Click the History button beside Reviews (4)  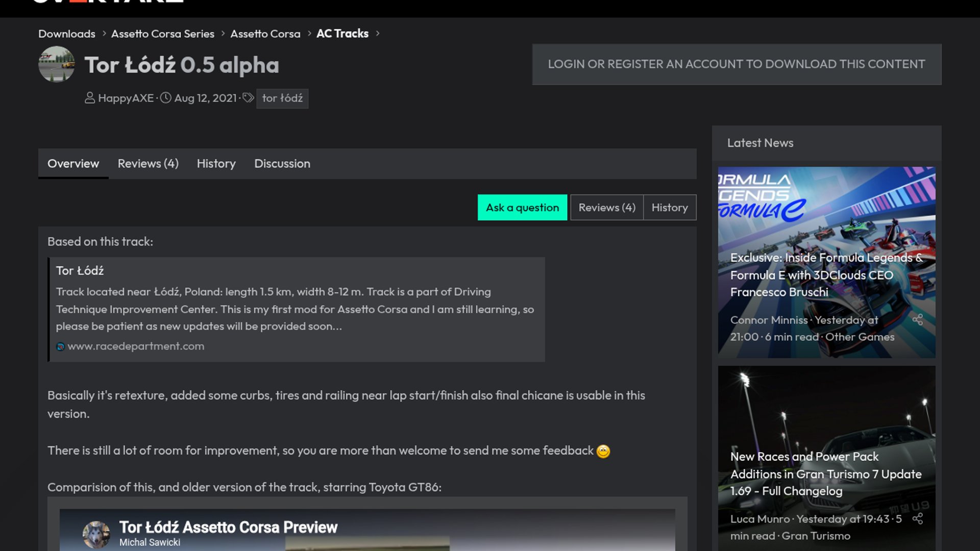[670, 208]
